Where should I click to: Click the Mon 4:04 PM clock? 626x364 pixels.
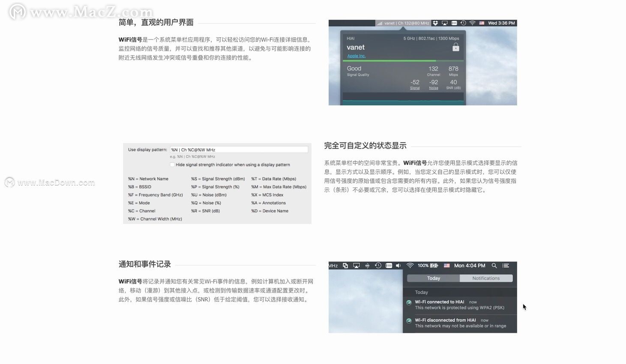pyautogui.click(x=470, y=266)
